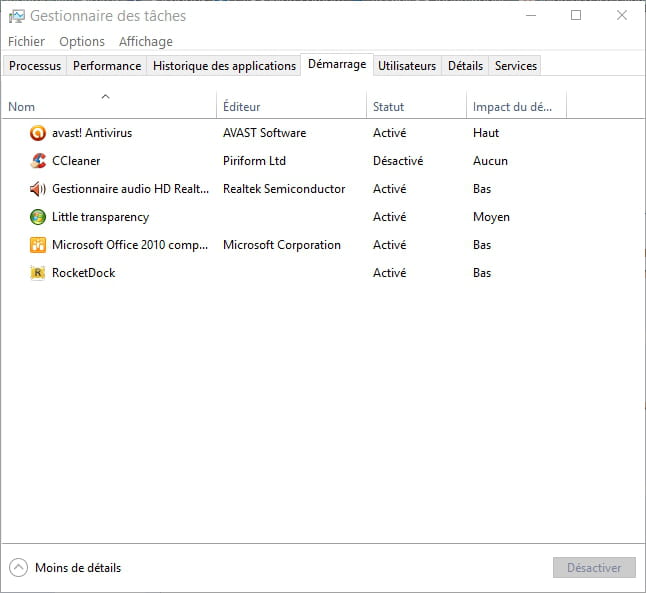This screenshot has width=646, height=593.
Task: Click Bas impact in the Microsoft Office row
Action: (482, 245)
